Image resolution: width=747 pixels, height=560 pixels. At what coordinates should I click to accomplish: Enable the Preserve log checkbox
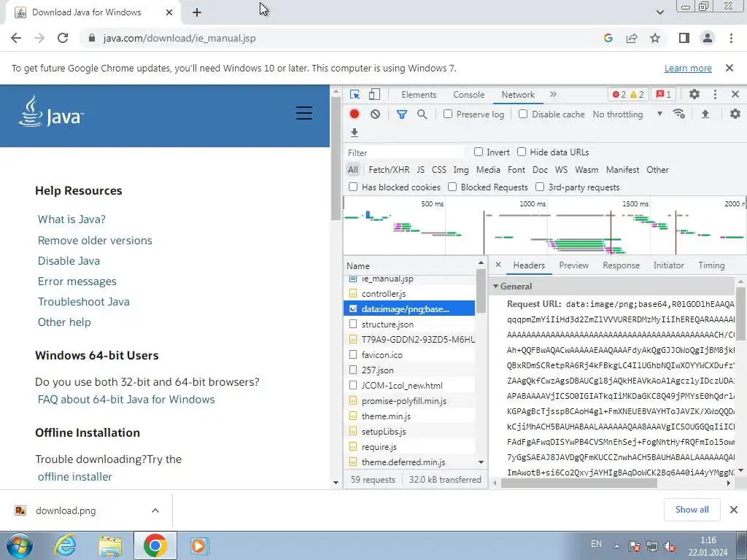tap(448, 114)
